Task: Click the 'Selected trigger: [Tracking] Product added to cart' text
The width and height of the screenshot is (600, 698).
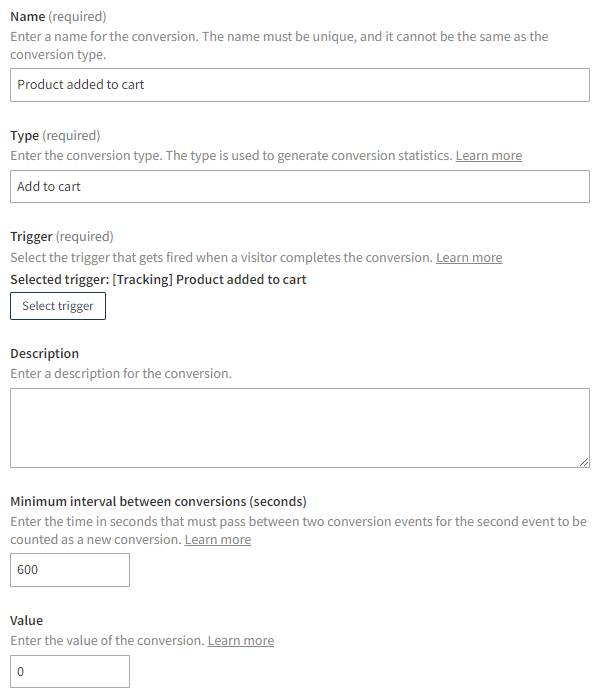Action: [158, 279]
